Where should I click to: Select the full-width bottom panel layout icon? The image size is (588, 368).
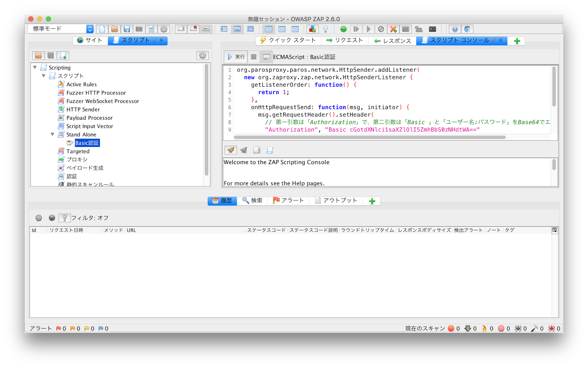(237, 29)
